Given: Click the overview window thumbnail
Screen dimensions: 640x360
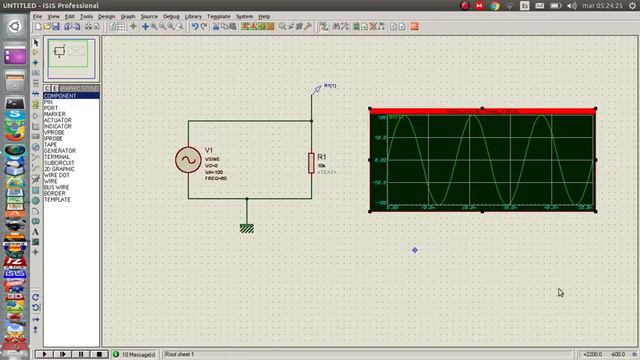Looking at the screenshot, I should tap(71, 59).
